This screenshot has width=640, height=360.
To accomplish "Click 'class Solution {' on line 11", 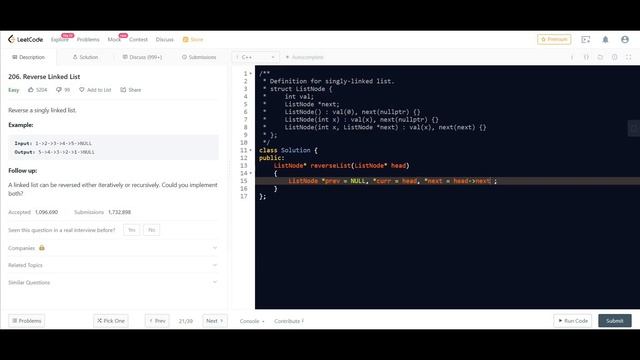I will [x=288, y=150].
